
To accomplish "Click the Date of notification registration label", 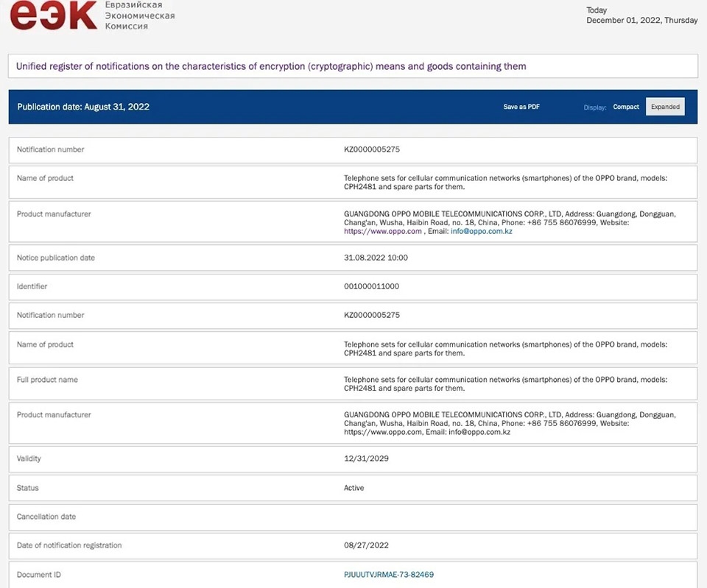I will tap(69, 545).
